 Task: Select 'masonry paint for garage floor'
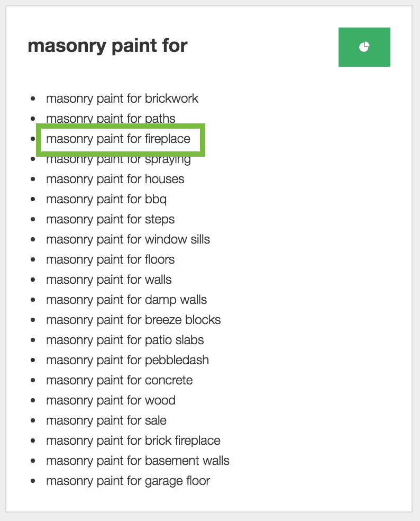point(127,481)
